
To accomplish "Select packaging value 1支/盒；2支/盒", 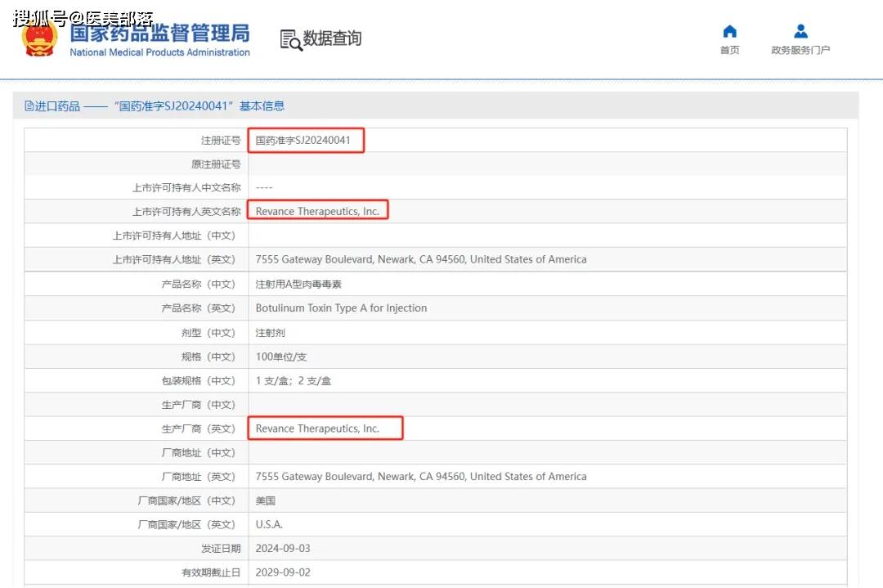I will 294,381.
